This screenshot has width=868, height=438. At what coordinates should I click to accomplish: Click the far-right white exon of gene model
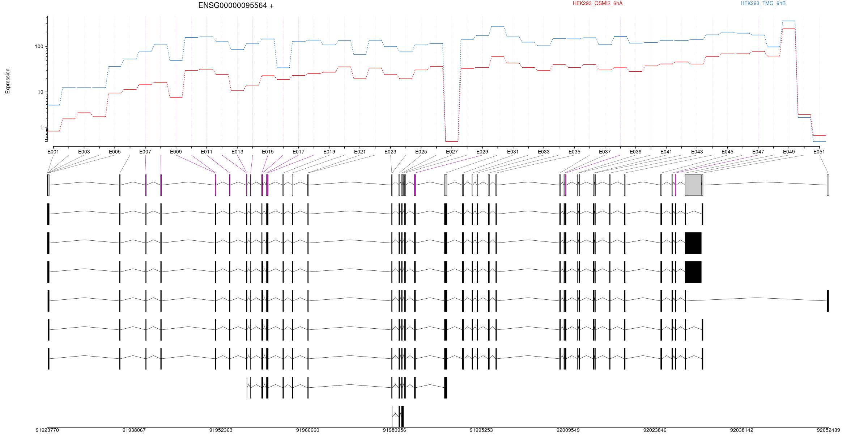tap(828, 185)
